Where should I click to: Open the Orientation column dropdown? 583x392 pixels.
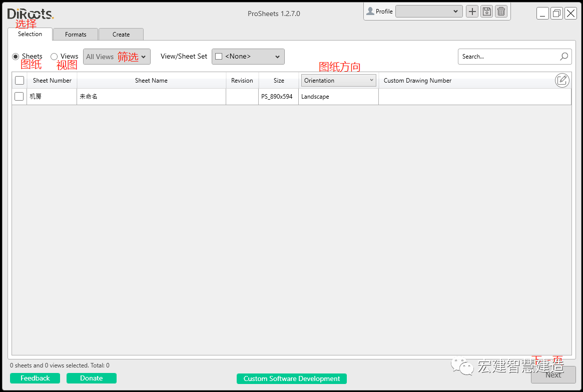coord(338,80)
